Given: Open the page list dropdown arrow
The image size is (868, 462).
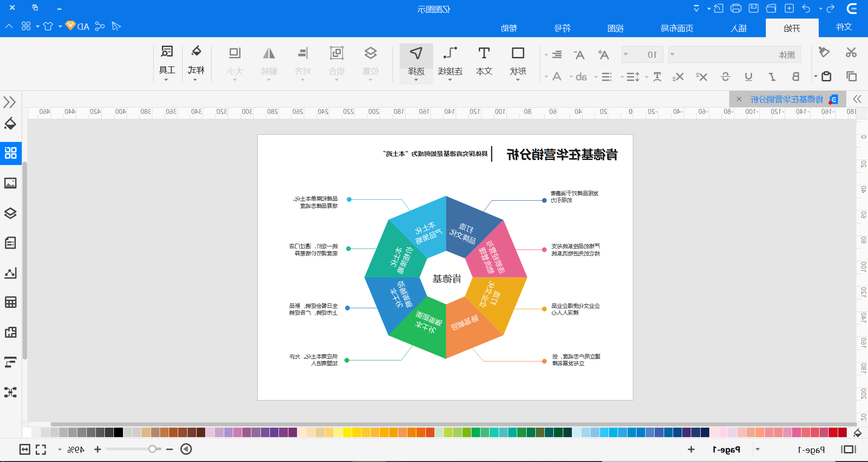Looking at the screenshot, I should 758,449.
